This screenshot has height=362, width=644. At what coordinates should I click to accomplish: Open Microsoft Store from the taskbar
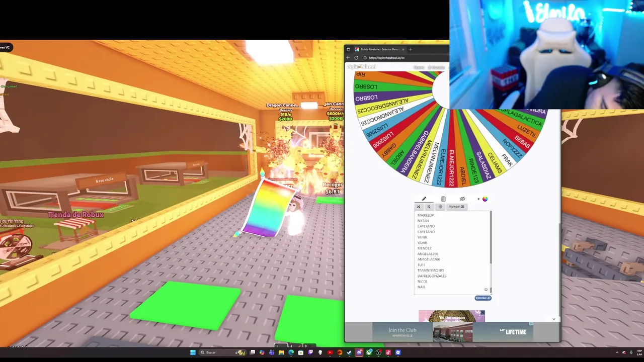(x=300, y=352)
